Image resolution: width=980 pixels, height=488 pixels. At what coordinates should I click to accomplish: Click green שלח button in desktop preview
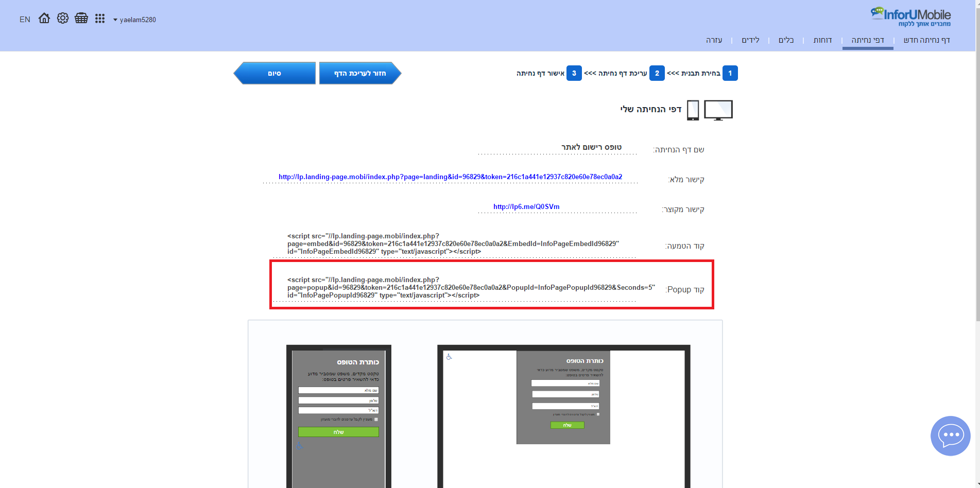point(568,425)
